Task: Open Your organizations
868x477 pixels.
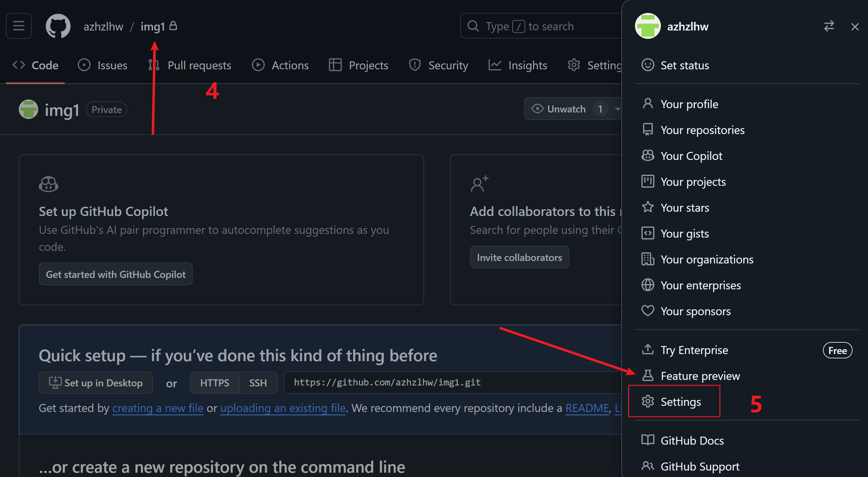Action: (747, 259)
